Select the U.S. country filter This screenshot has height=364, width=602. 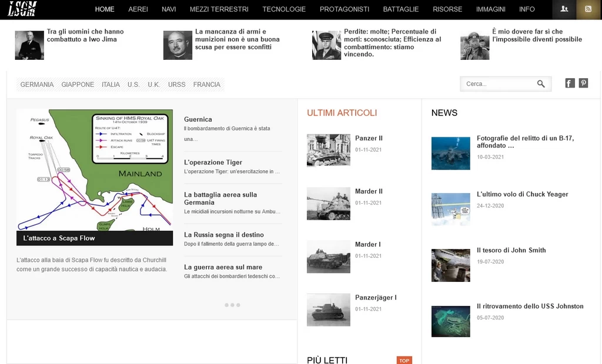click(133, 85)
